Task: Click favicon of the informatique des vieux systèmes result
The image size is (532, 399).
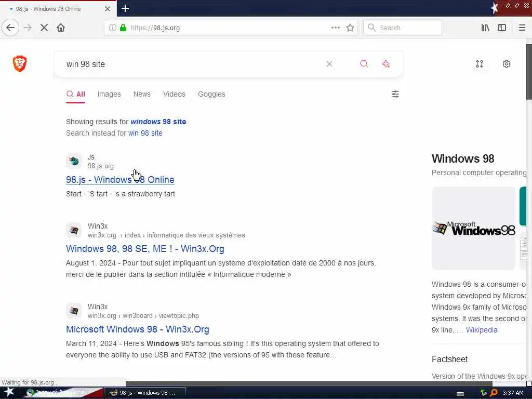Action: pos(74,230)
